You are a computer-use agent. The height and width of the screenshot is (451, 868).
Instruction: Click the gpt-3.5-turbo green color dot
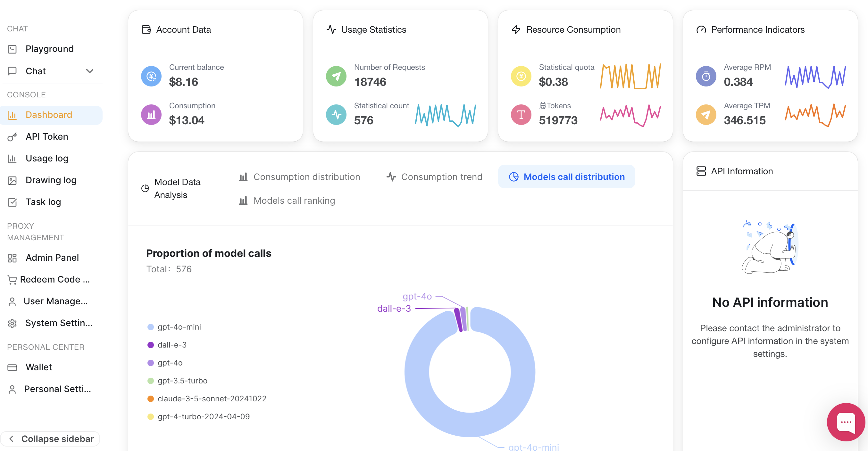tap(151, 381)
